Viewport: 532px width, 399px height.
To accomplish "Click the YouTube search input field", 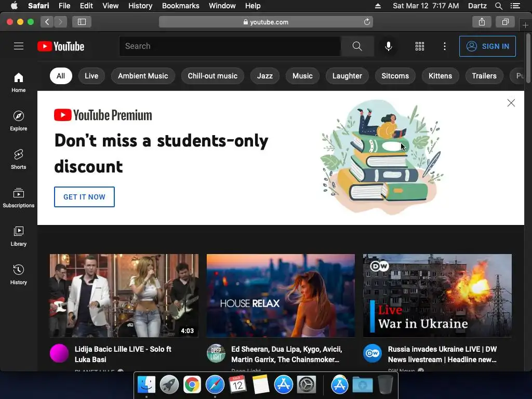I will 230,46.
